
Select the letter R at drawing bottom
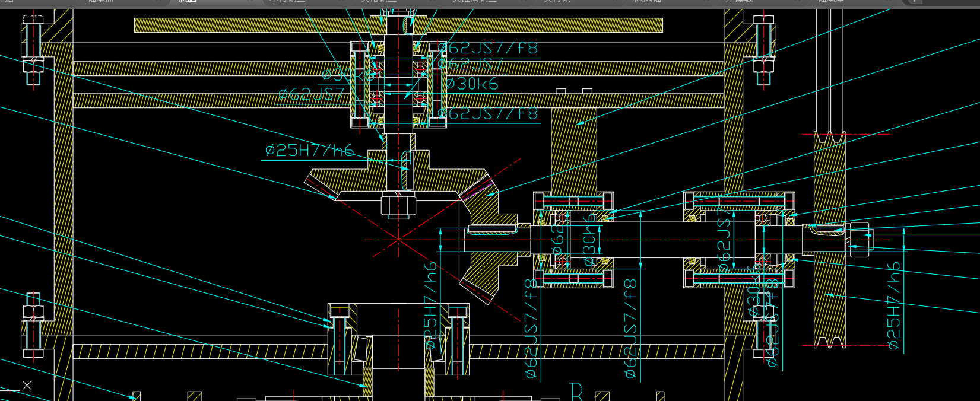click(x=576, y=392)
